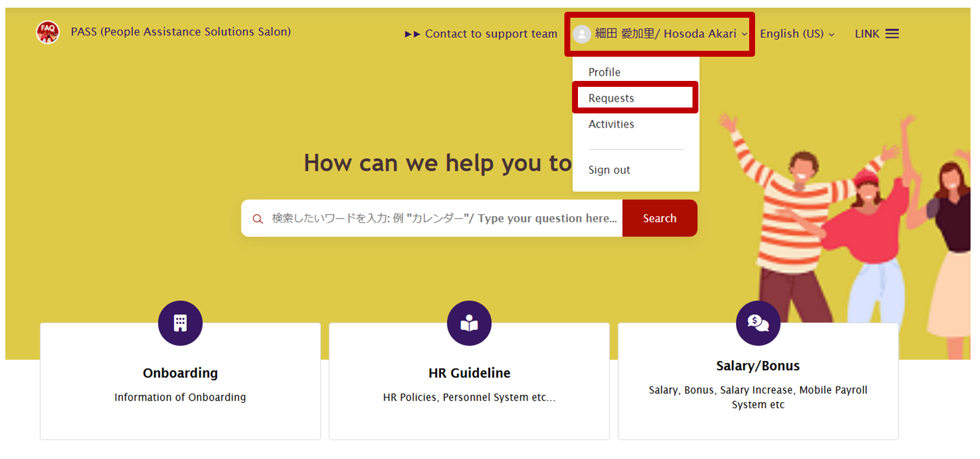980x459 pixels.
Task: Open the Contact to support team link
Action: click(491, 34)
